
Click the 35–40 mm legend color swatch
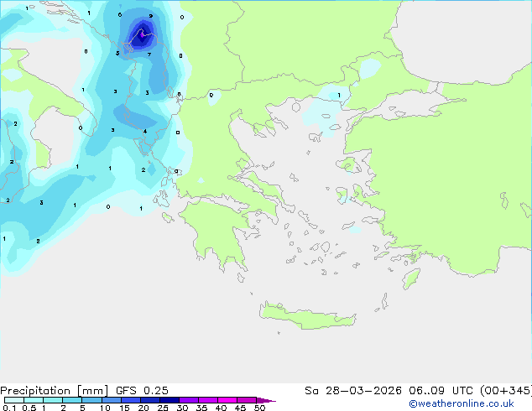[x=208, y=400]
